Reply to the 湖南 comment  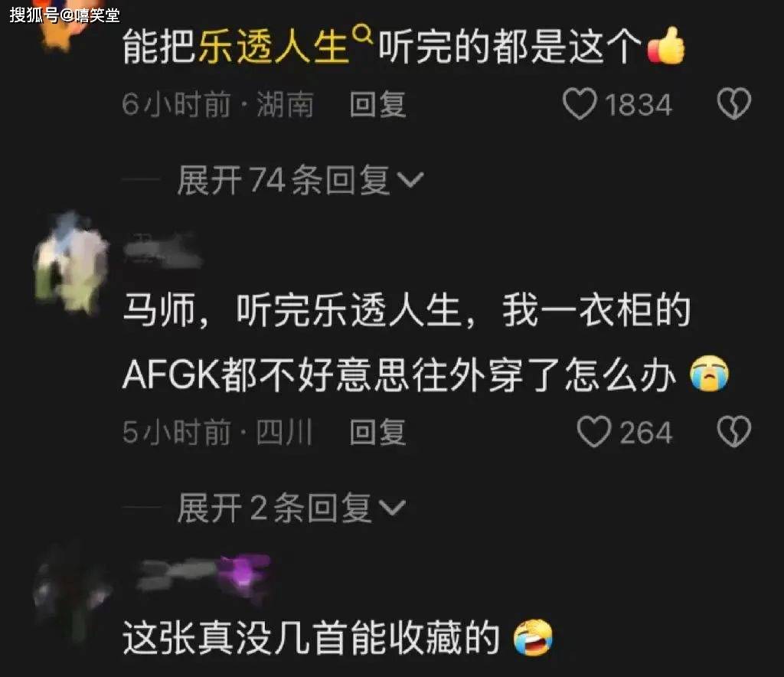pyautogui.click(x=377, y=104)
